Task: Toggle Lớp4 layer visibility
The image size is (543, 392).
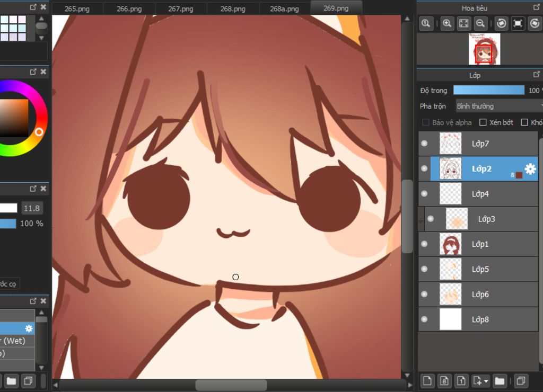Action: (x=424, y=194)
